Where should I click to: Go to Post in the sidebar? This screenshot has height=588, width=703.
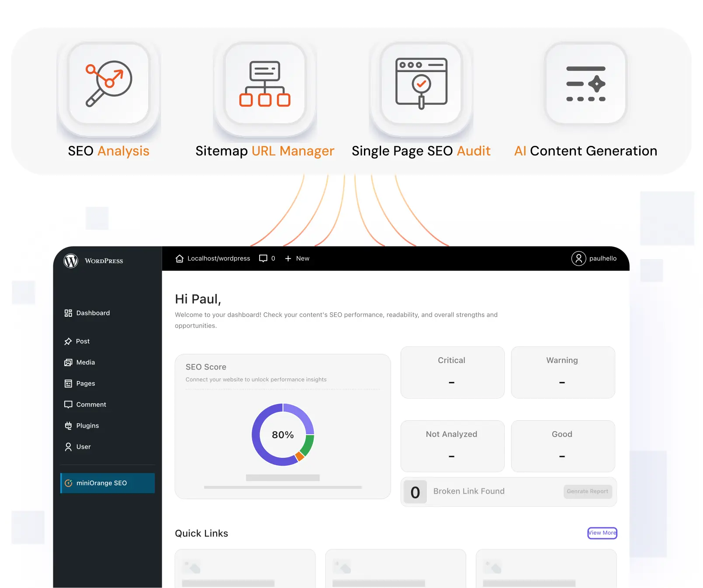pyautogui.click(x=83, y=342)
